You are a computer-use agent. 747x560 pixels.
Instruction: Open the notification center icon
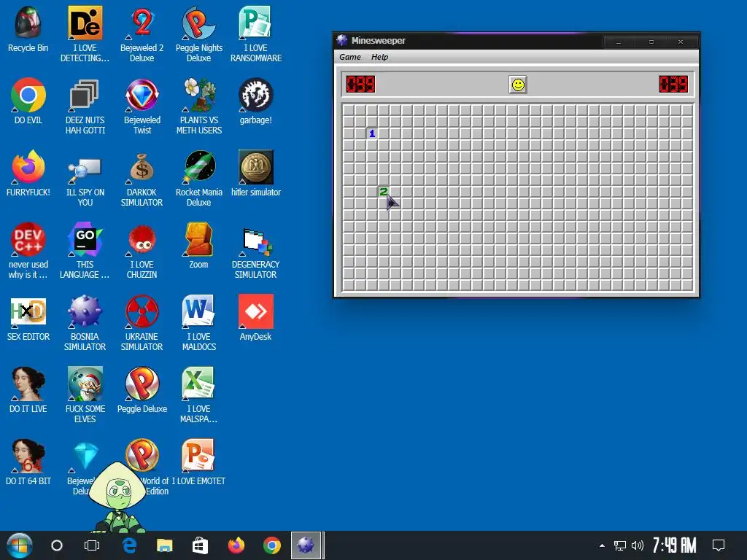pos(719,545)
